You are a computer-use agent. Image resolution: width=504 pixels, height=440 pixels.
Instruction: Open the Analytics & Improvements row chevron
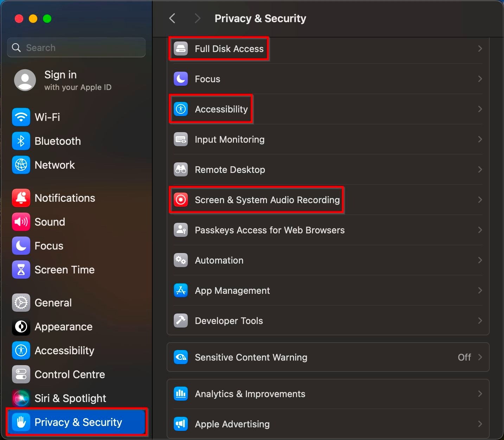480,394
